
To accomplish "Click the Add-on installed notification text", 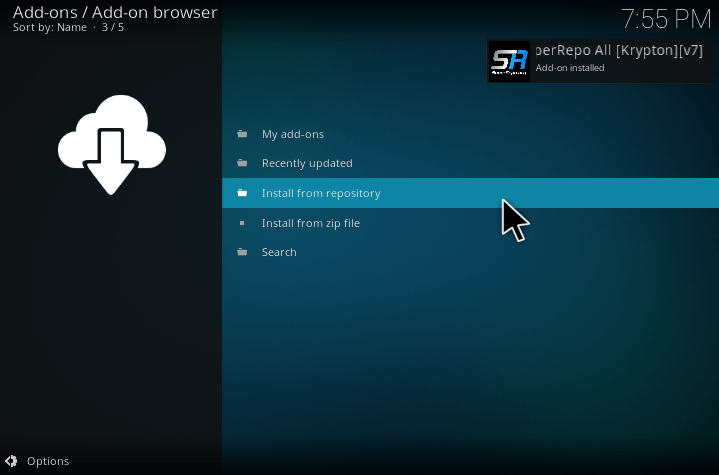I will (x=570, y=68).
